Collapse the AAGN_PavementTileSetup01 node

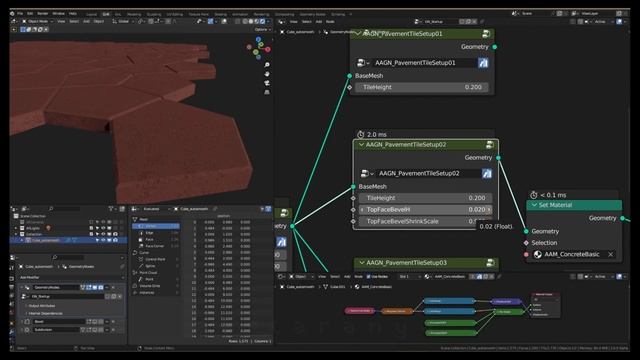(358, 33)
